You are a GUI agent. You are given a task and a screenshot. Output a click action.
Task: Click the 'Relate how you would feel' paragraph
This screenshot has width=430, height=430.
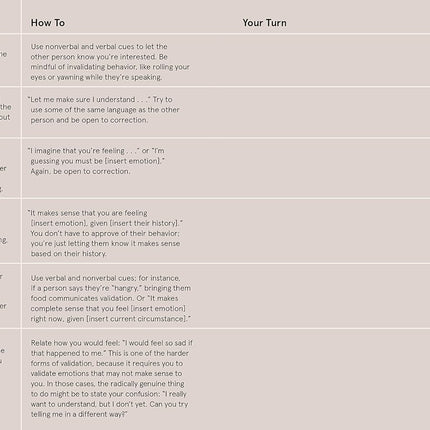point(112,379)
